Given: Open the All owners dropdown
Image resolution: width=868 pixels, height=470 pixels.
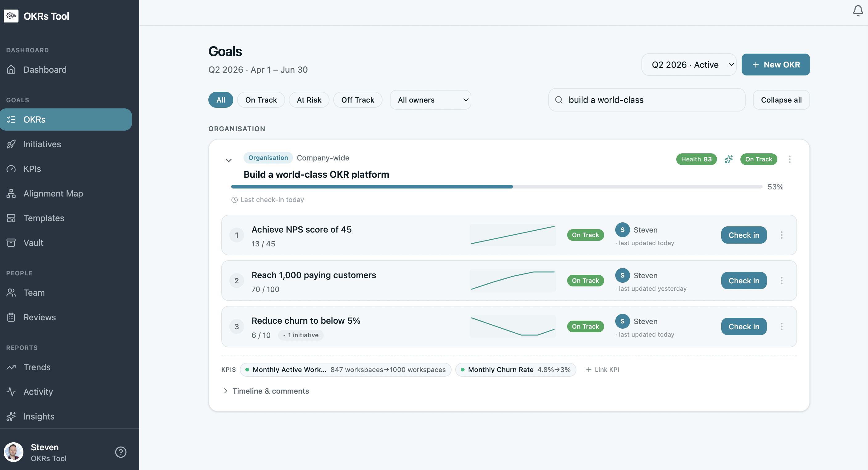Looking at the screenshot, I should tap(430, 100).
